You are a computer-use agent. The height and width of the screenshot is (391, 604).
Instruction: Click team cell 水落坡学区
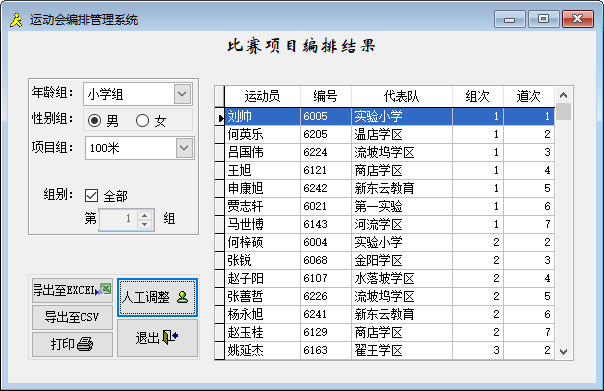(x=401, y=278)
